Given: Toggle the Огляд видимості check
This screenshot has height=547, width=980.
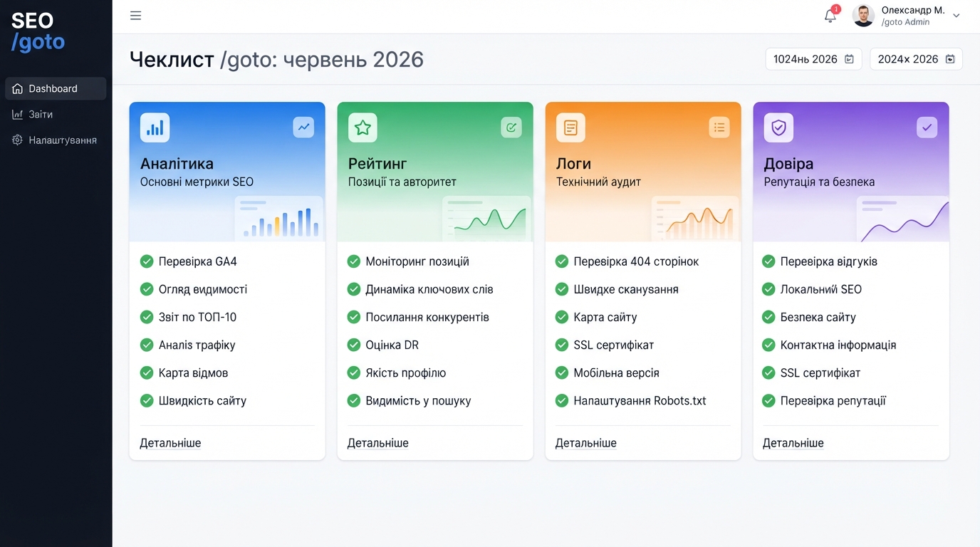Looking at the screenshot, I should [x=147, y=289].
